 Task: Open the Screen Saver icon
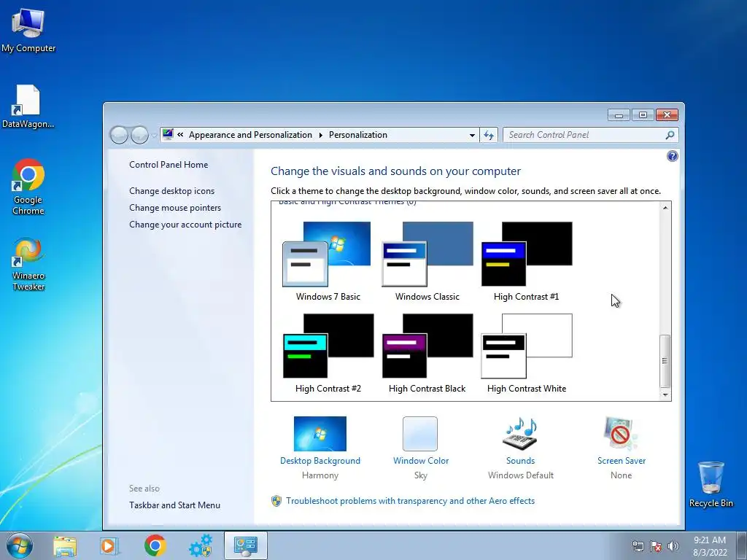pyautogui.click(x=621, y=434)
